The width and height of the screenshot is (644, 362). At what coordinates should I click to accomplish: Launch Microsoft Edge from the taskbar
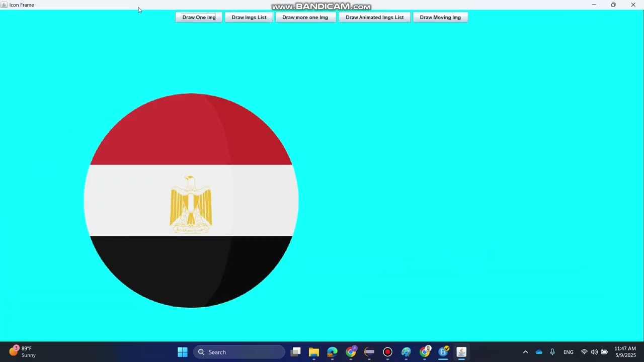pyautogui.click(x=333, y=352)
